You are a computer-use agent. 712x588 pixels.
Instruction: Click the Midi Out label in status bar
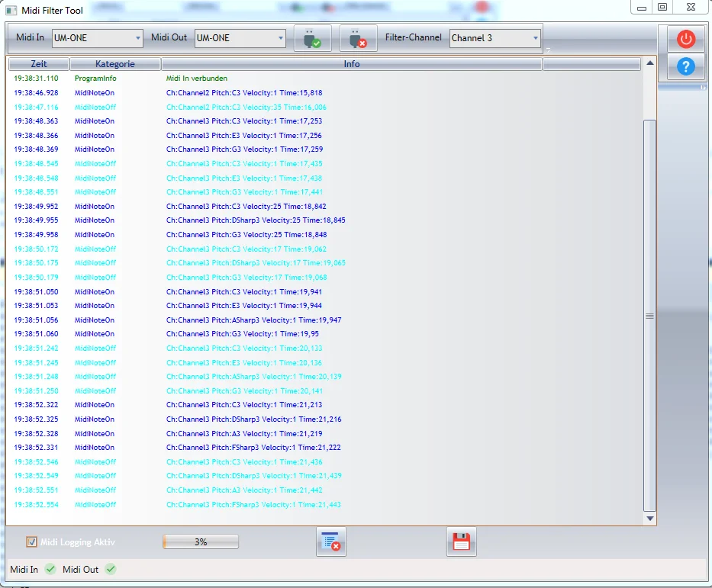tap(80, 570)
